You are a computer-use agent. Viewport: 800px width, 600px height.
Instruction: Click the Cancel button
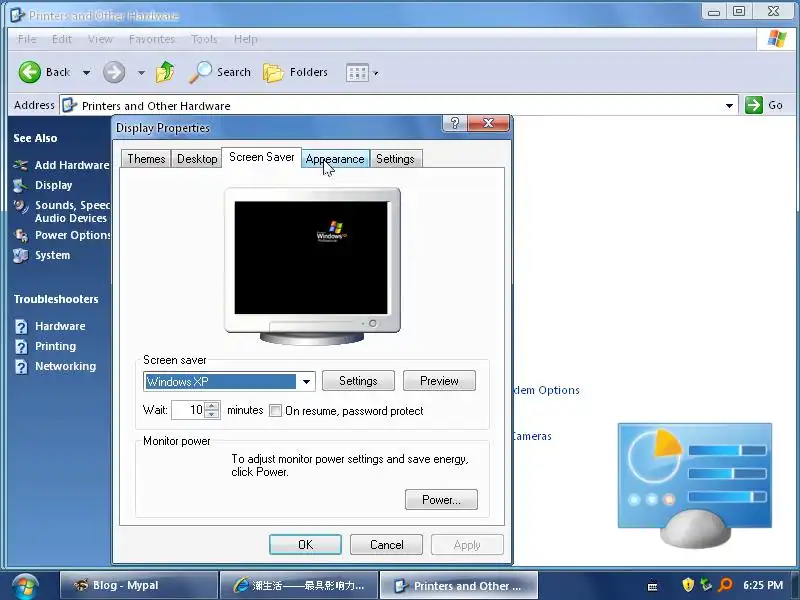pos(387,545)
